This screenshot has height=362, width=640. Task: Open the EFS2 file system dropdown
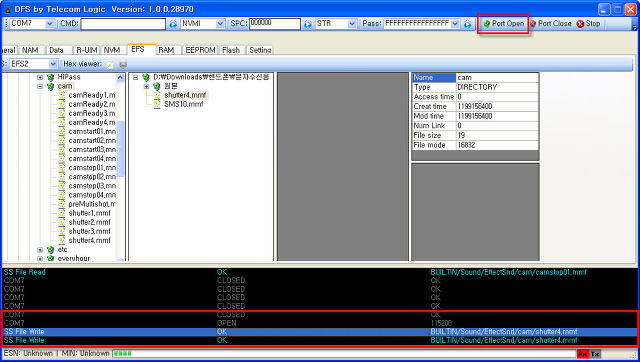point(53,64)
